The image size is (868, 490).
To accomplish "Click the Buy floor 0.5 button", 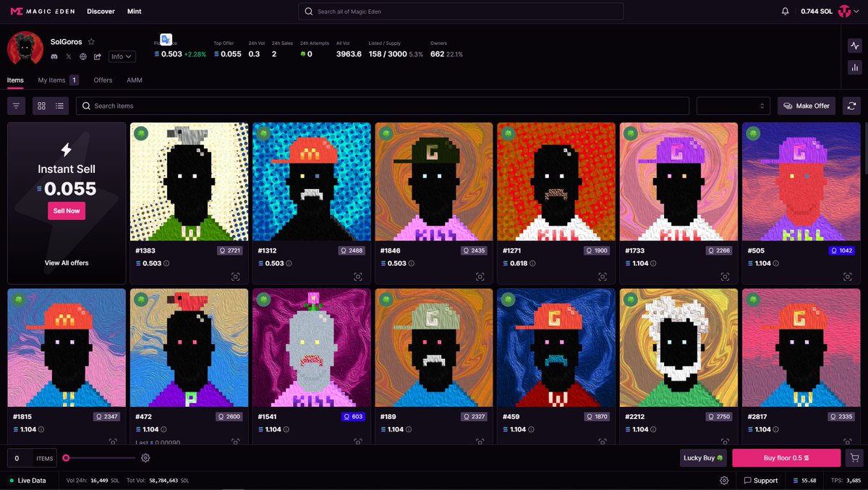I will click(x=786, y=457).
